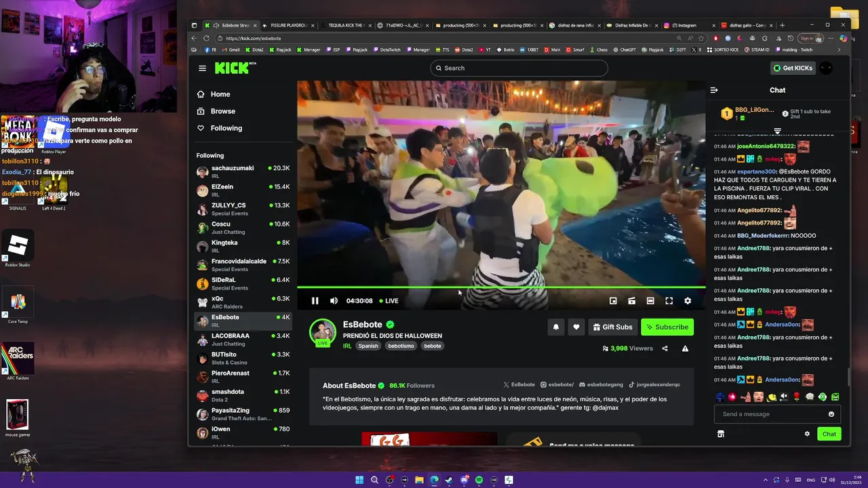Viewport: 868px width, 488px height.
Task: Open chat shop store icon
Action: 721,434
